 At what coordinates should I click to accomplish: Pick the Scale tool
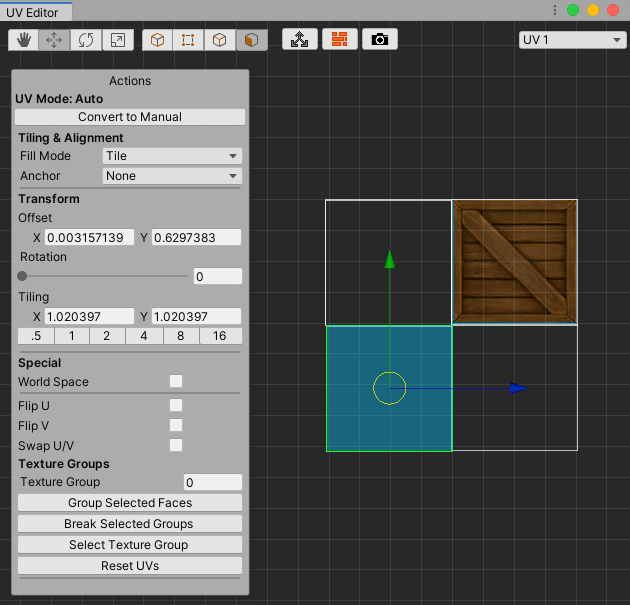117,40
